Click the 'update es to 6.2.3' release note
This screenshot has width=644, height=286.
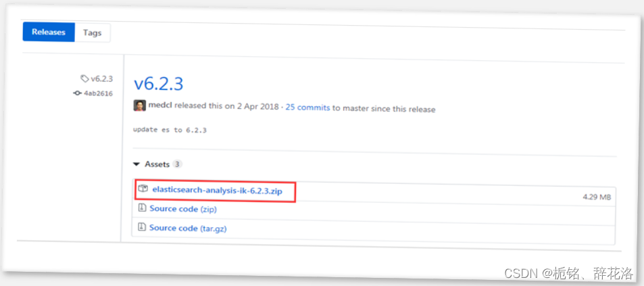tap(170, 130)
